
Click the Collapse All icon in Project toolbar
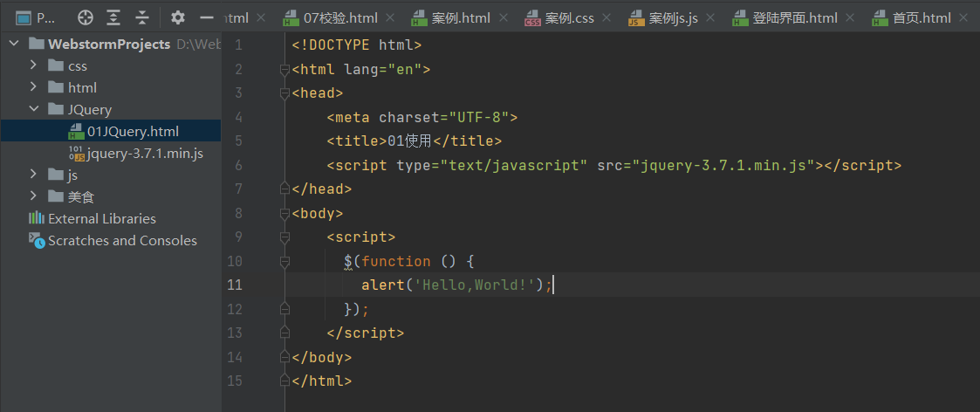click(x=143, y=17)
